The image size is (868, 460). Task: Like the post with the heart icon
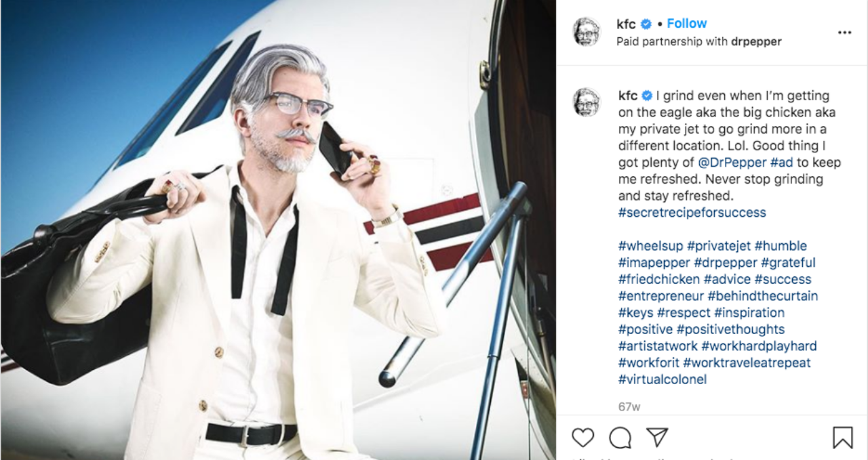point(583,438)
